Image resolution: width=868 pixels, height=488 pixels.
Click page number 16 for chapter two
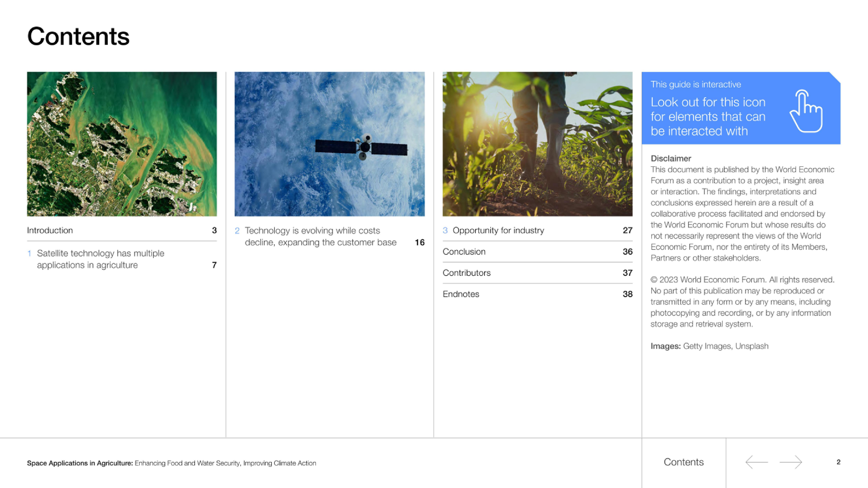[420, 243]
